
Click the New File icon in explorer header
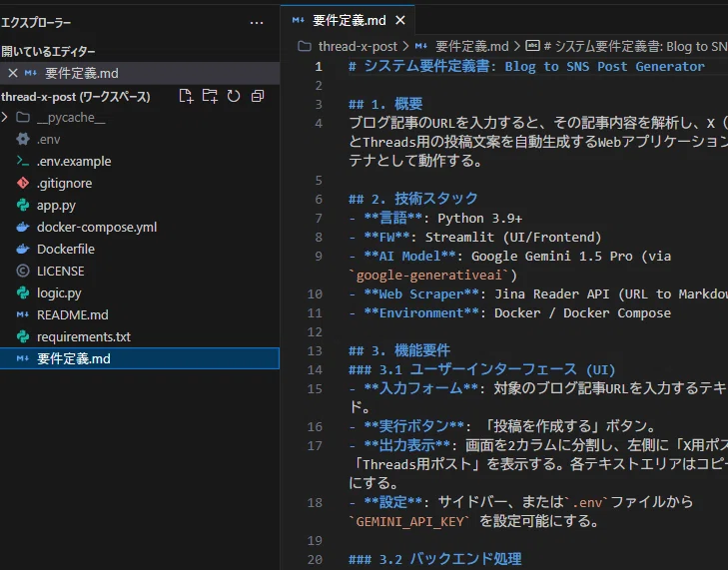(186, 96)
